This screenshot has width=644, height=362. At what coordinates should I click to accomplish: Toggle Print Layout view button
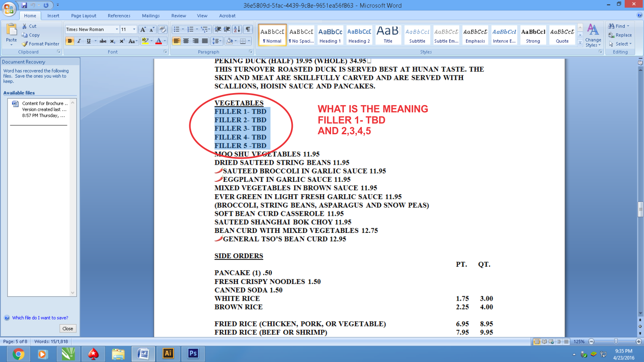click(537, 342)
